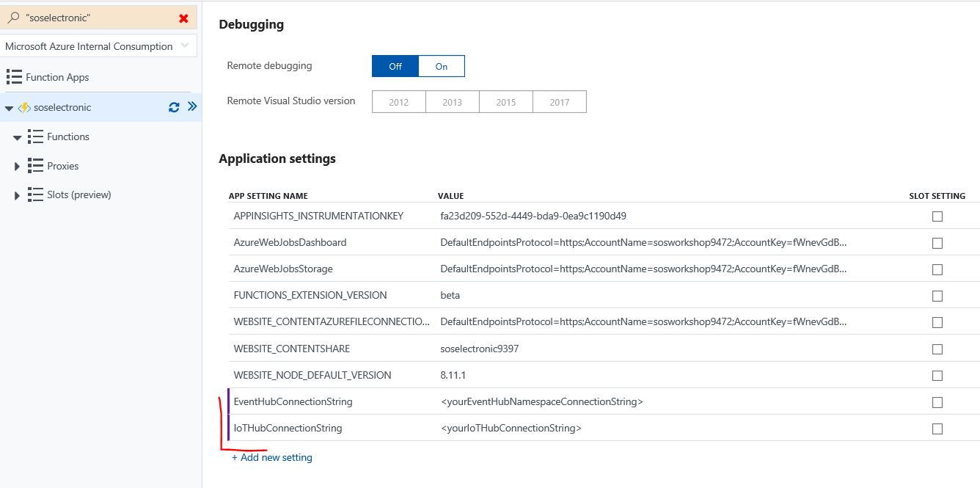
Task: Check slot setting for AzureWebJobsStorage
Action: (x=937, y=269)
